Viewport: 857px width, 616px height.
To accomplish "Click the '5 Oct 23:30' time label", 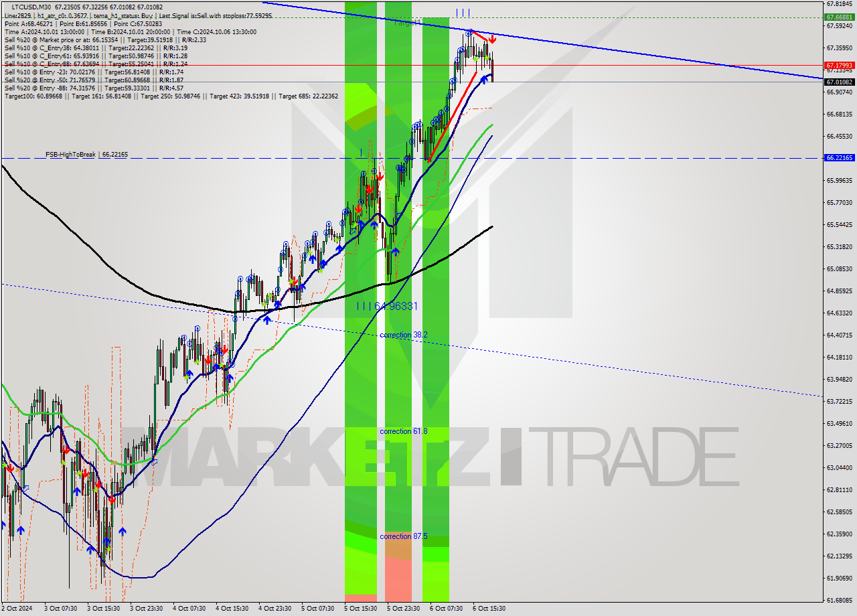I will [x=404, y=609].
